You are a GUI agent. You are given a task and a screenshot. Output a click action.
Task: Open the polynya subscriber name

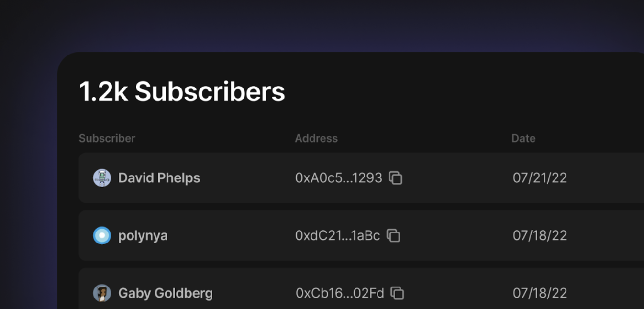(143, 236)
